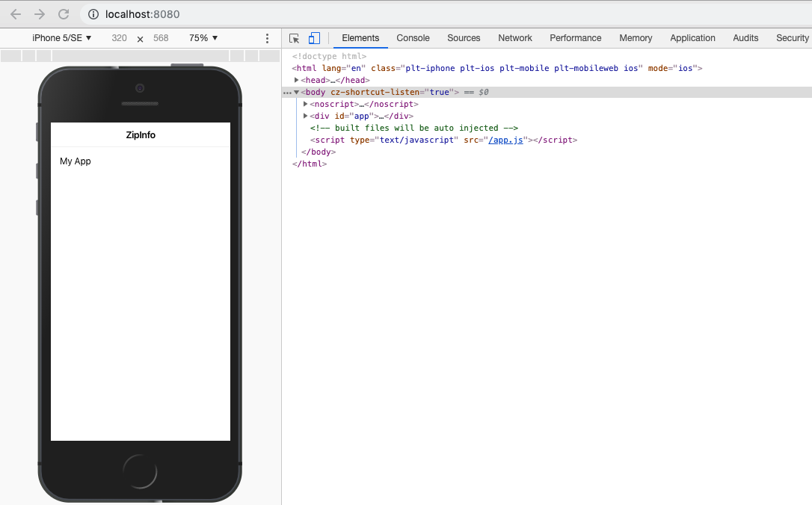This screenshot has width=812, height=505.
Task: Switch to the Application tab
Action: (x=692, y=38)
